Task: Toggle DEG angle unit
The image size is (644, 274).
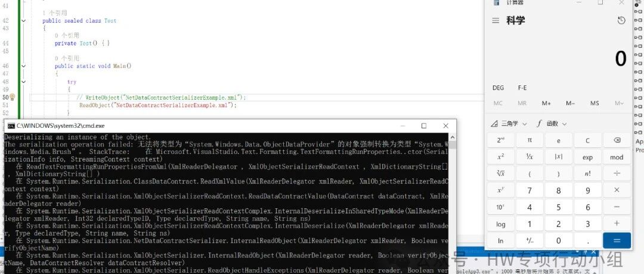Action: (498, 88)
